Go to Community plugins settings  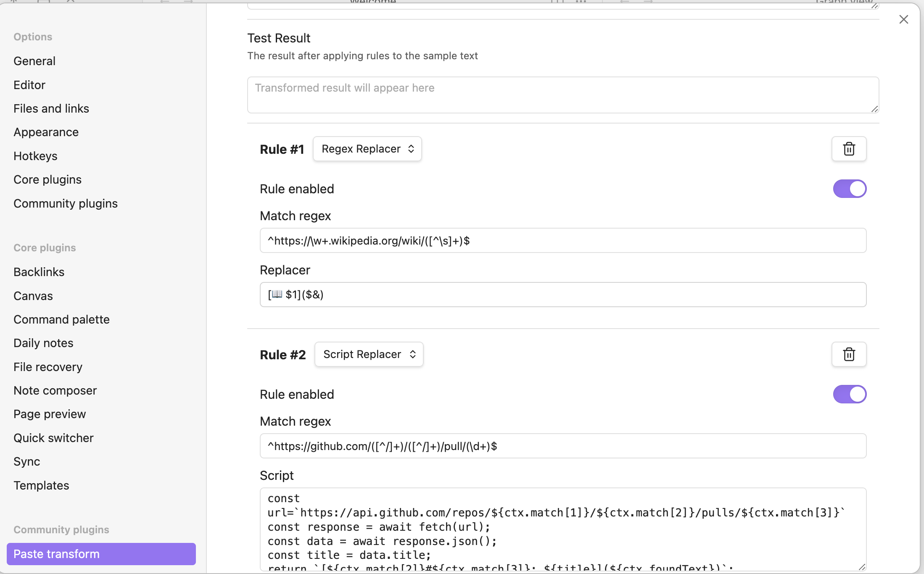[66, 203]
